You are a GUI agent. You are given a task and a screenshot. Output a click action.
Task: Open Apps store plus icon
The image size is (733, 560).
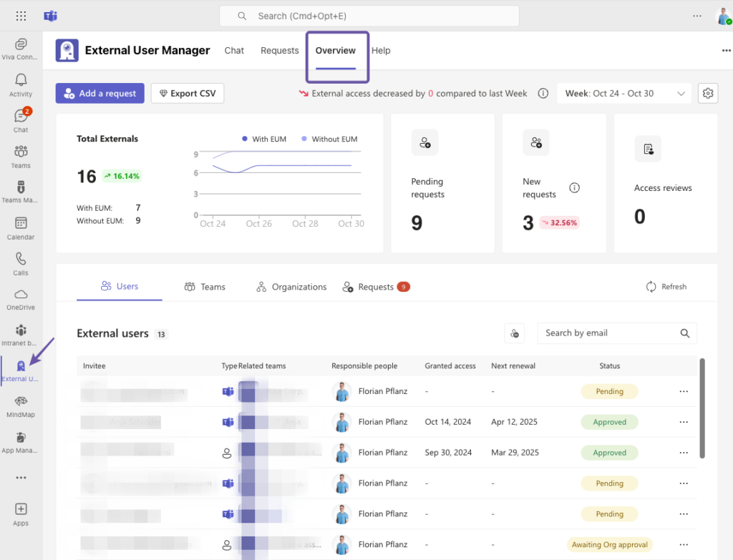click(21, 514)
